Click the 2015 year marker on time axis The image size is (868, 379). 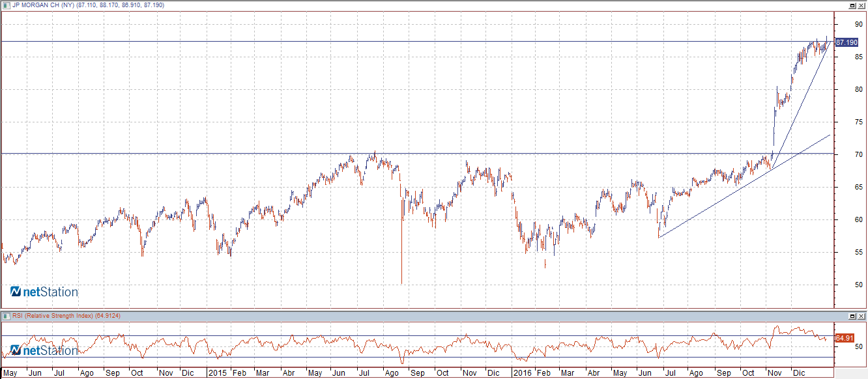tap(217, 373)
